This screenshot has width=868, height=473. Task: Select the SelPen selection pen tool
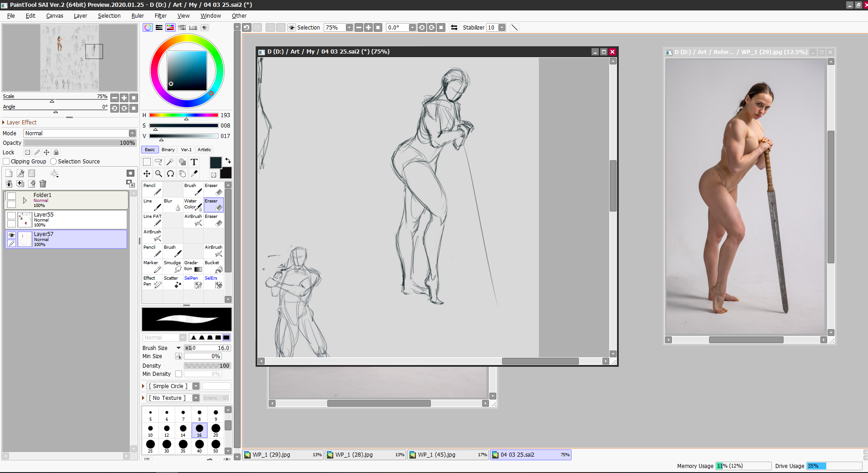click(193, 282)
